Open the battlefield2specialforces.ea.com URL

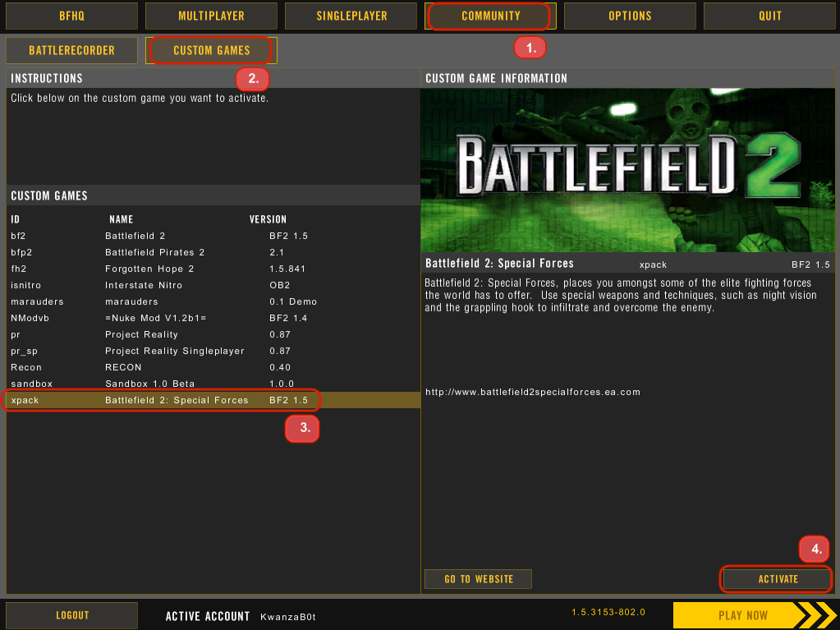[x=533, y=392]
